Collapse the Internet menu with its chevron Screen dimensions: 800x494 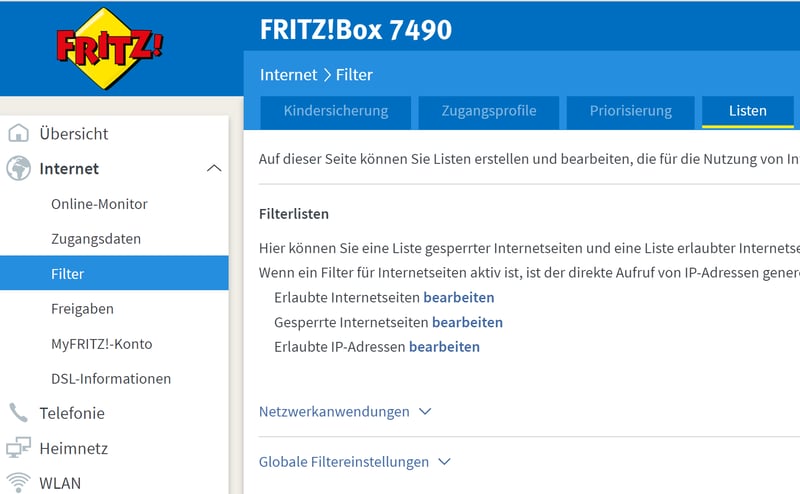pyautogui.click(x=214, y=168)
